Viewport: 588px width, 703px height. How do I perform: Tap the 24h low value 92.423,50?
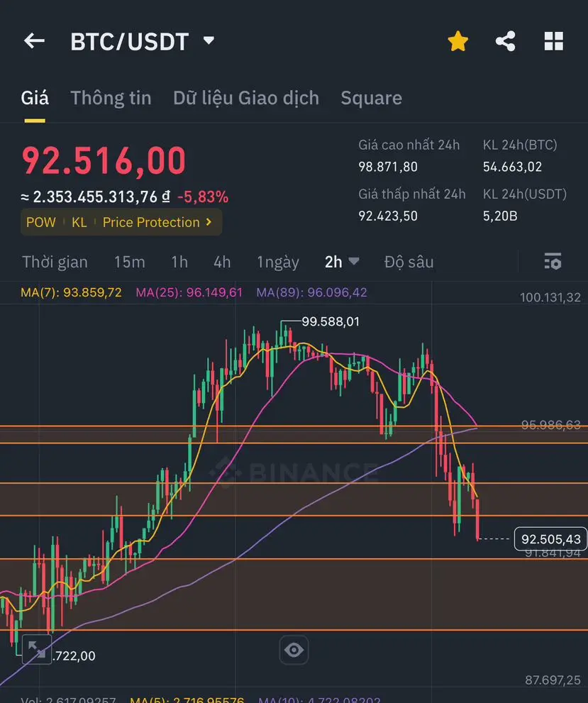tap(388, 216)
